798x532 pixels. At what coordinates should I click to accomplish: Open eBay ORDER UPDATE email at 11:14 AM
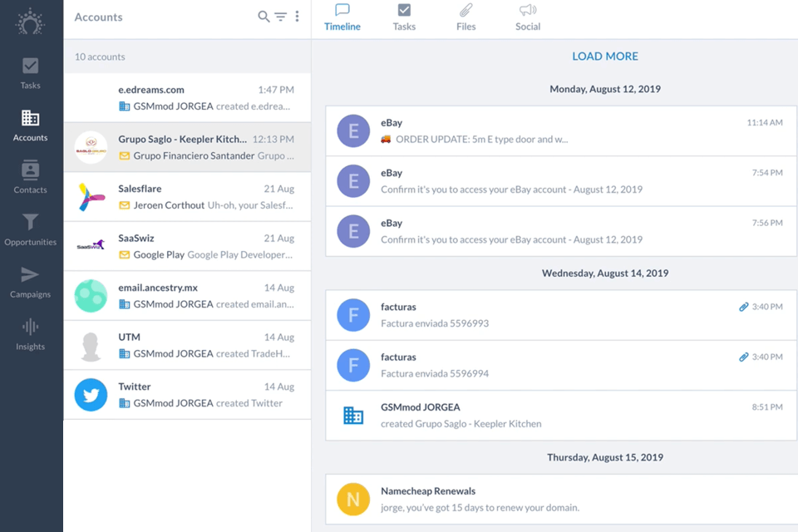click(x=561, y=131)
